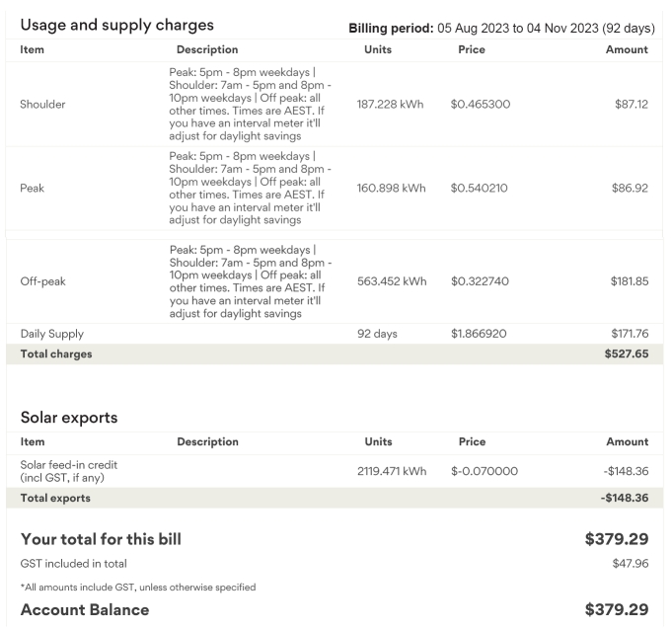The width and height of the screenshot is (672, 629).
Task: Click the GST included in total line
Action: [x=74, y=564]
